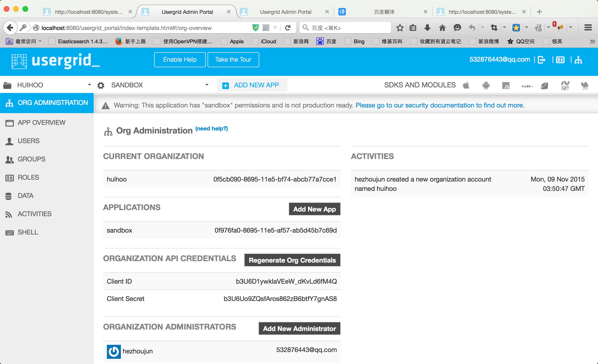Click the Node.js module icon
The height and width of the screenshot is (364, 598).
tap(527, 86)
